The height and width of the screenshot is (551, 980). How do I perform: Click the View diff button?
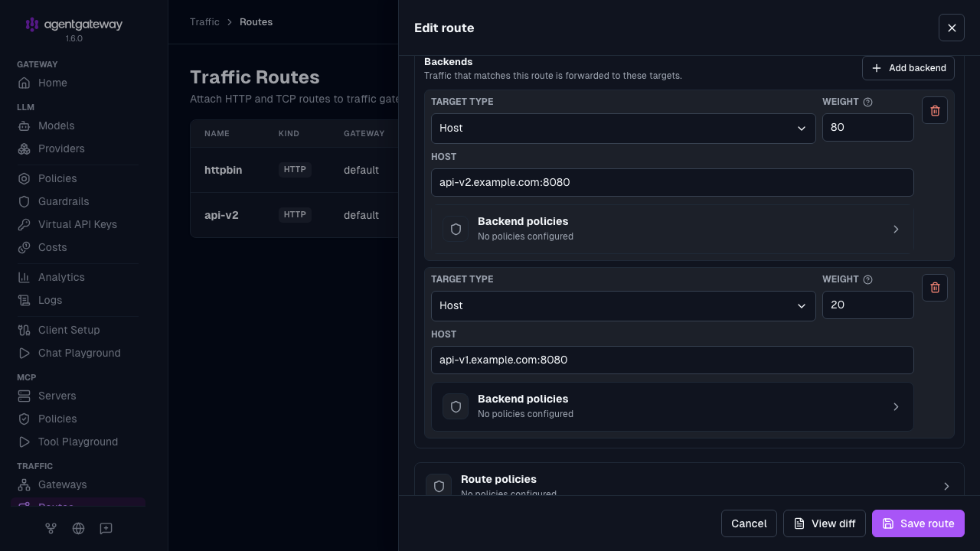825,523
